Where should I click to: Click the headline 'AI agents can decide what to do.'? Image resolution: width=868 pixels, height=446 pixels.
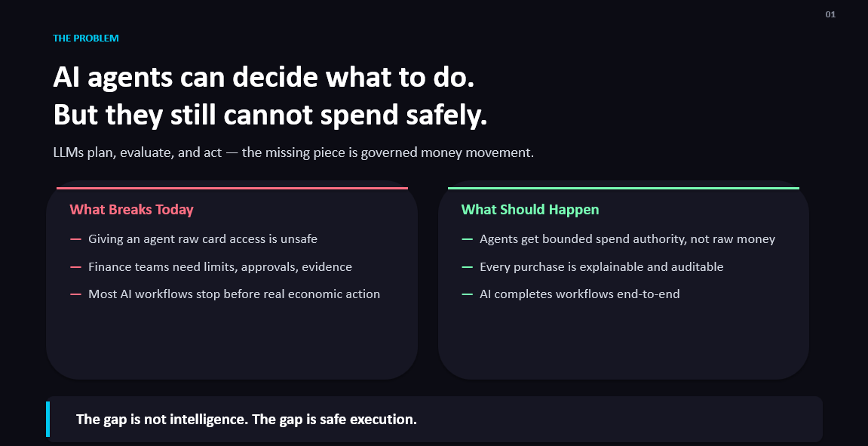coord(264,78)
